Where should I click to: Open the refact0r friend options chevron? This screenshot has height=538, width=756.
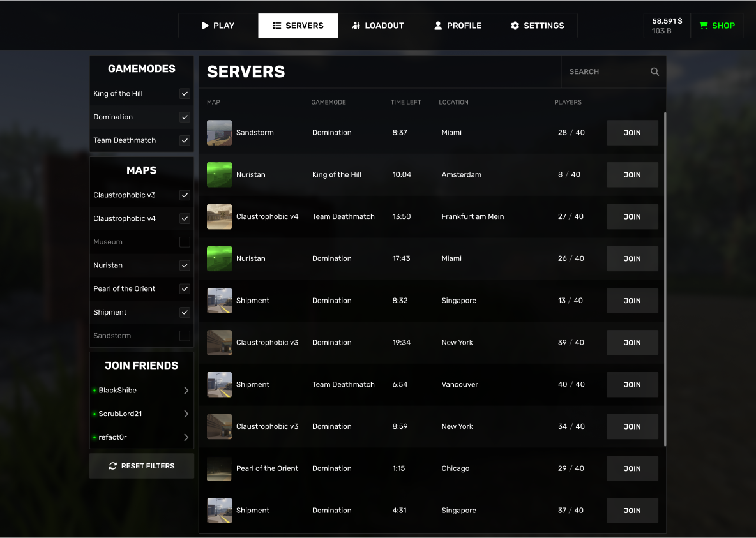click(186, 437)
